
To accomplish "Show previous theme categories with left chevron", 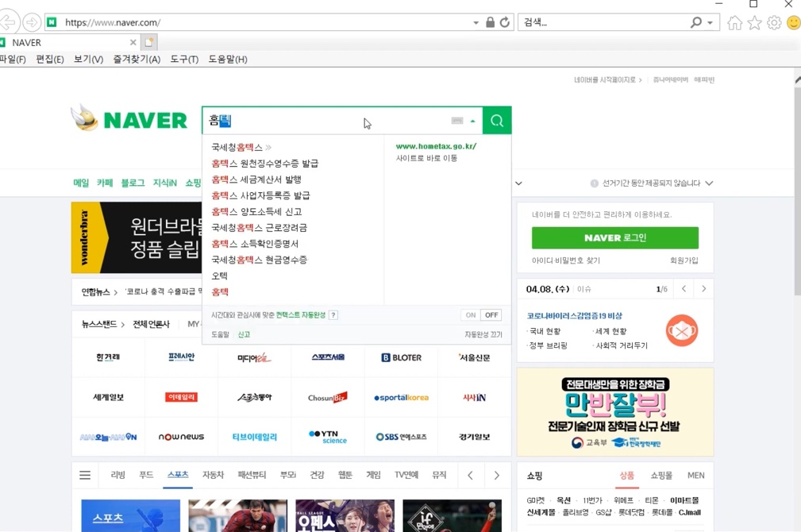I will pyautogui.click(x=470, y=476).
